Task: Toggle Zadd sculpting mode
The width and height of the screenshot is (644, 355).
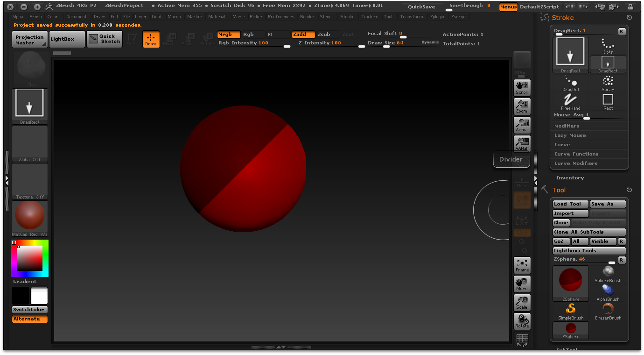Action: click(303, 35)
